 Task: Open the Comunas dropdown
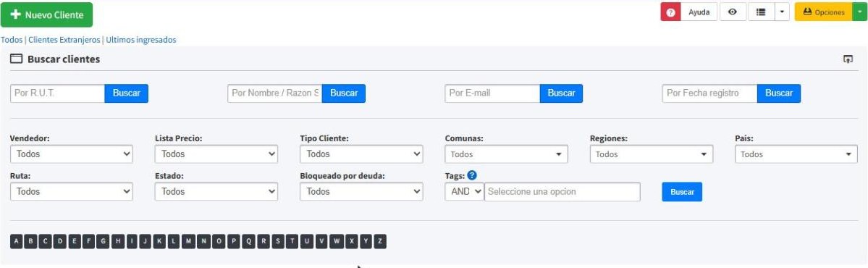(x=507, y=154)
